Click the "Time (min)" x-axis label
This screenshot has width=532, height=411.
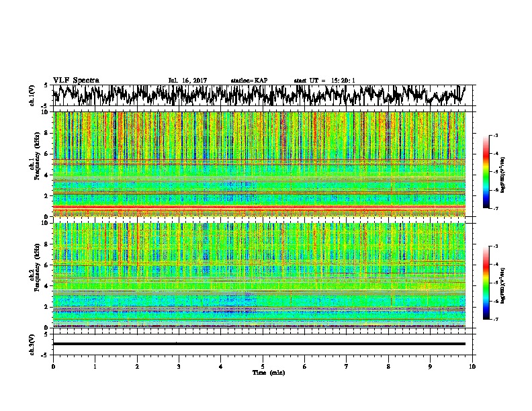[269, 373]
